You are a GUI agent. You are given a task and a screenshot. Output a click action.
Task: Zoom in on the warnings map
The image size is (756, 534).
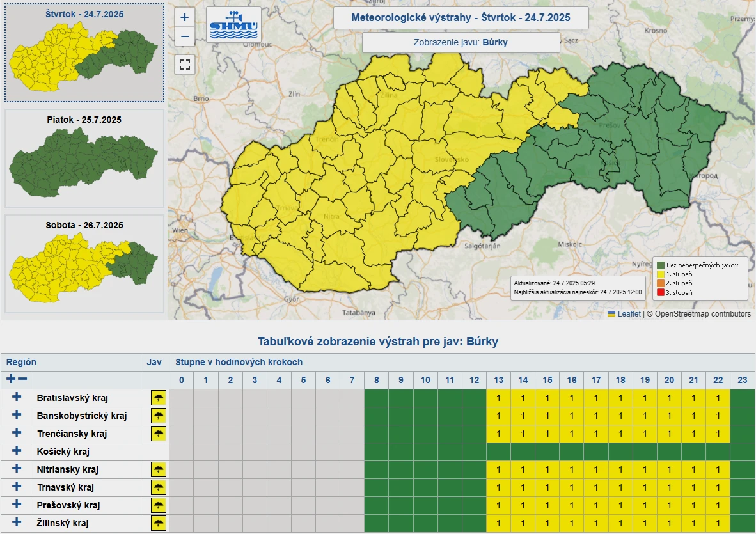pos(185,17)
